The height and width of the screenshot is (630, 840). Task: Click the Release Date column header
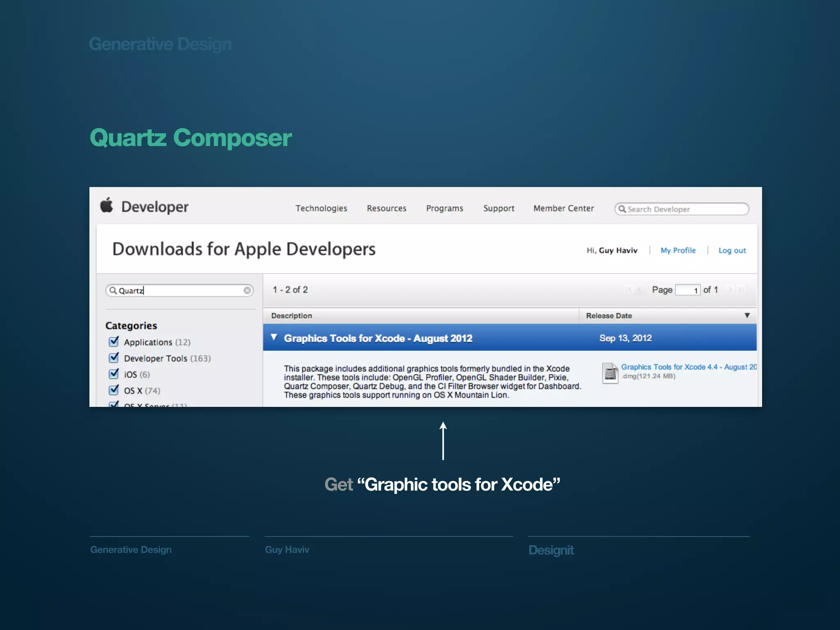click(x=668, y=316)
